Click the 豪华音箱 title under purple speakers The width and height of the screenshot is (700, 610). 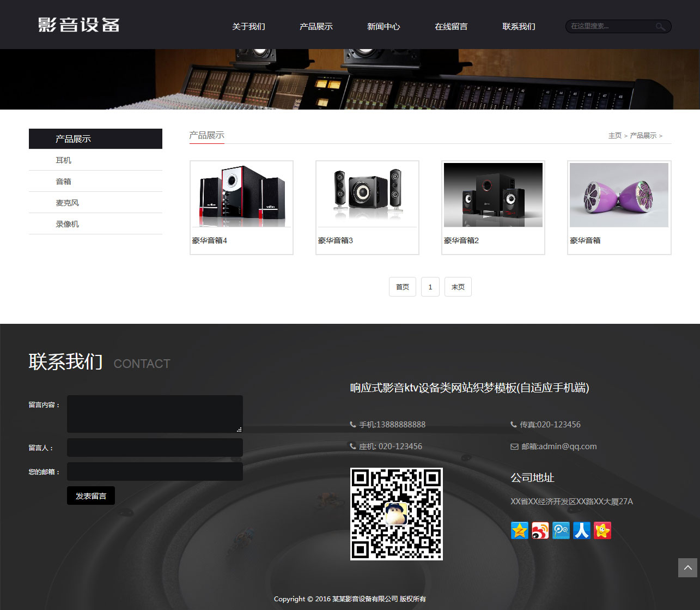tap(585, 240)
